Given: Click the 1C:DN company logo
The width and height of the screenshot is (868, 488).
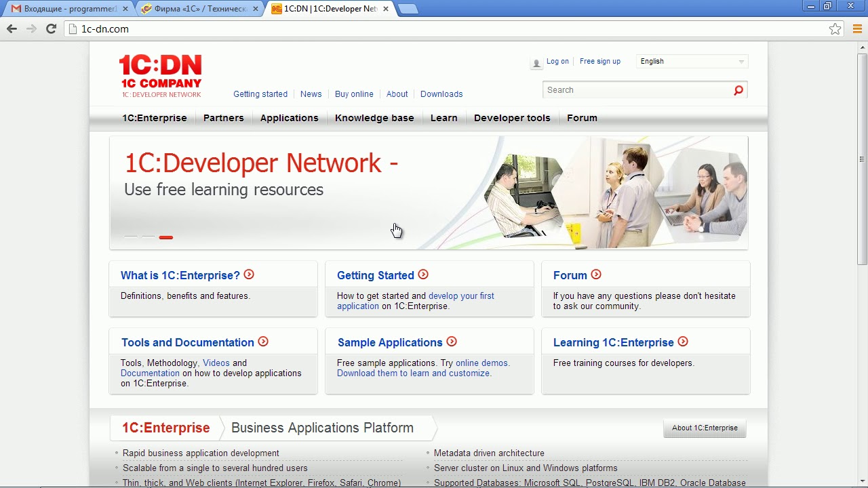Looking at the screenshot, I should pos(161,77).
